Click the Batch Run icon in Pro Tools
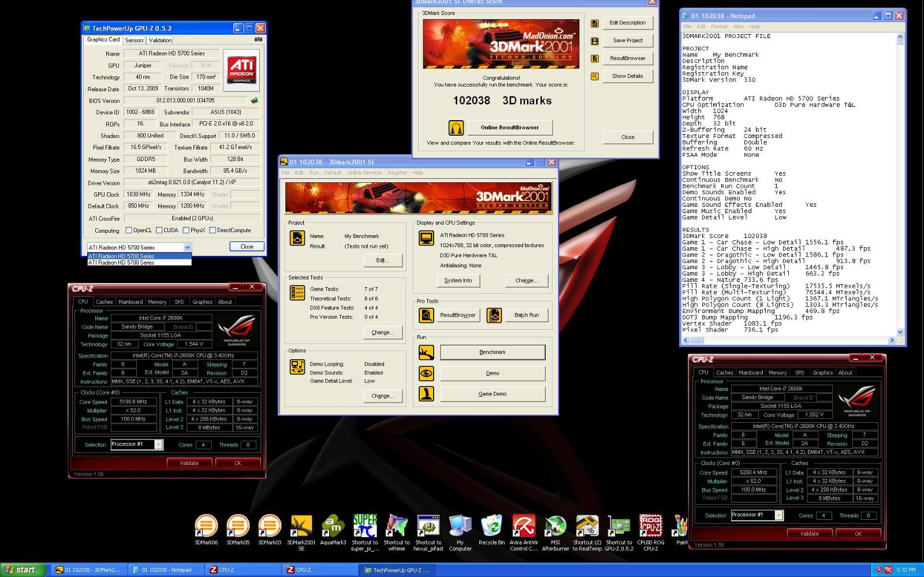 (x=494, y=315)
